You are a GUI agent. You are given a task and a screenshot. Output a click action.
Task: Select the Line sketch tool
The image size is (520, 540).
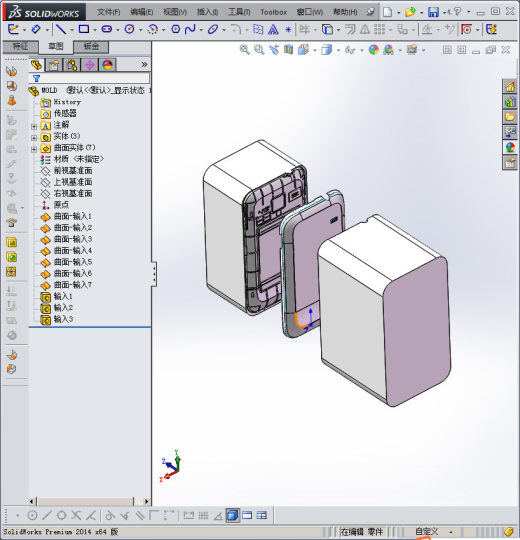(x=61, y=29)
